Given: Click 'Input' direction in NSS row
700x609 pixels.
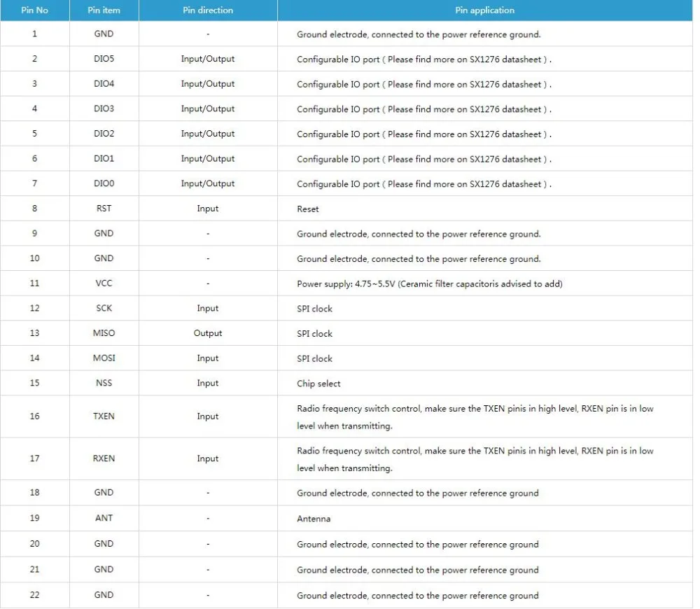Looking at the screenshot, I should 208,383.
